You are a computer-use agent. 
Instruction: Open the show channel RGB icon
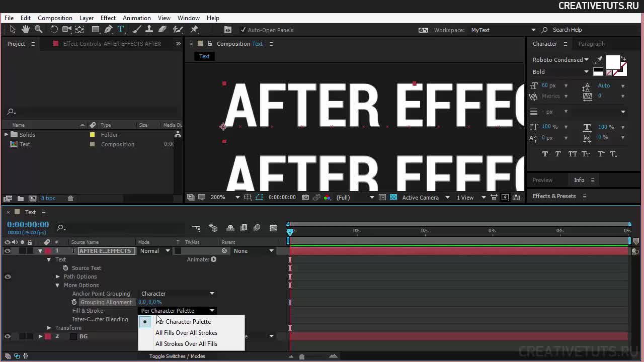(328, 198)
